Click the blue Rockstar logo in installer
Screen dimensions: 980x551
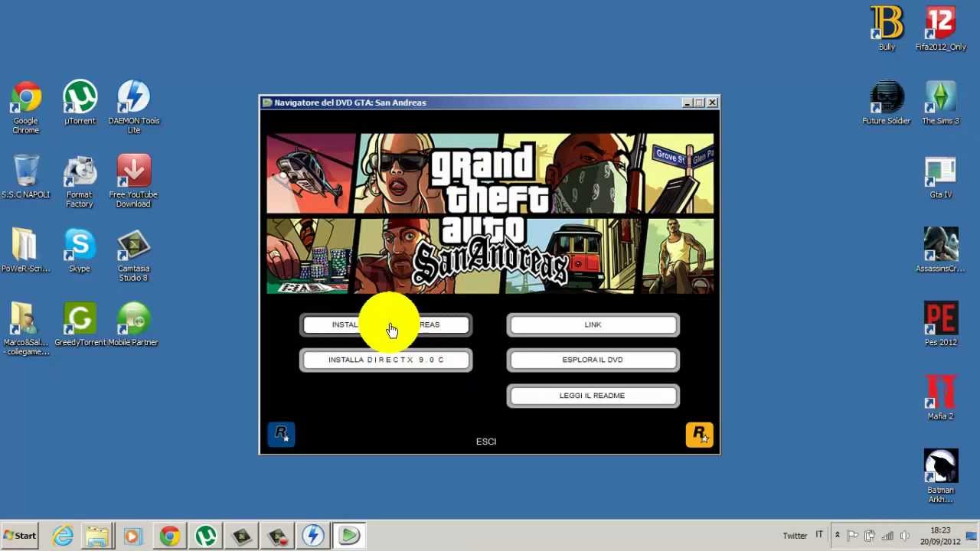(281, 434)
